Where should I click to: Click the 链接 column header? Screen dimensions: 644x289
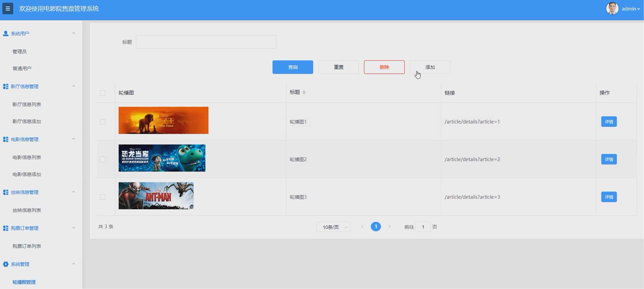[x=450, y=93]
